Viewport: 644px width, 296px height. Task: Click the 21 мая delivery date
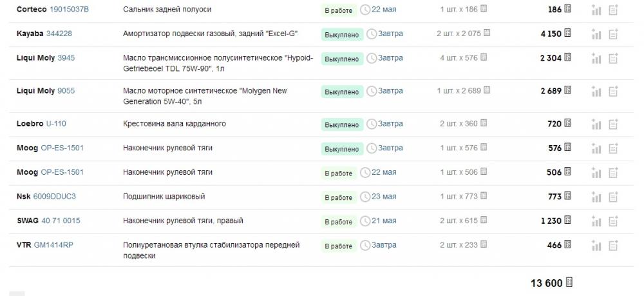tap(384, 221)
